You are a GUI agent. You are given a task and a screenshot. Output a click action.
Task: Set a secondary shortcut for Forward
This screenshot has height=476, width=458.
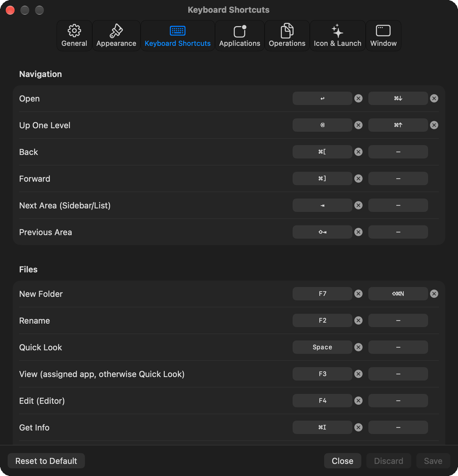coord(398,179)
